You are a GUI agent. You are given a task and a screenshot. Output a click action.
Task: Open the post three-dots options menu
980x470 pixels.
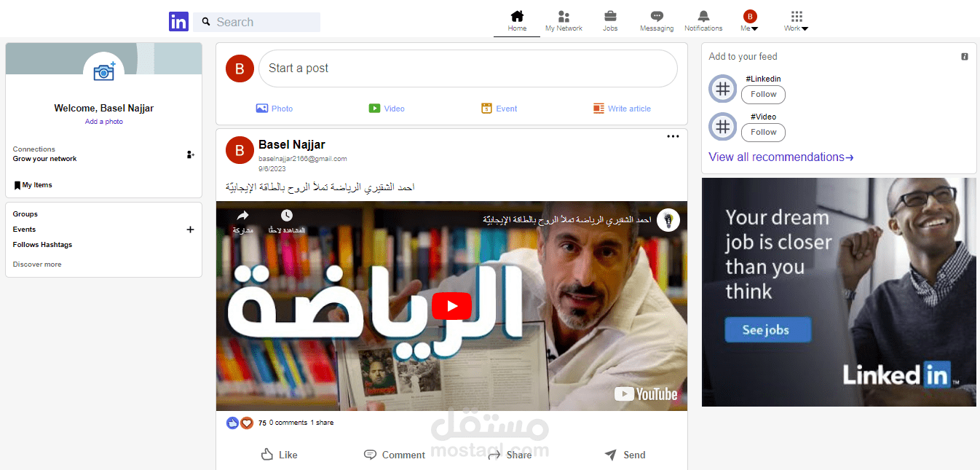(673, 136)
